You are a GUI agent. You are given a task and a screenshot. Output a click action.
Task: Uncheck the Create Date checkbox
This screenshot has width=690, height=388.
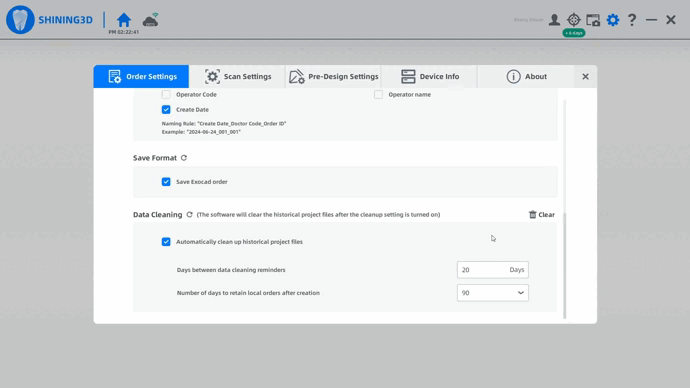pyautogui.click(x=166, y=110)
